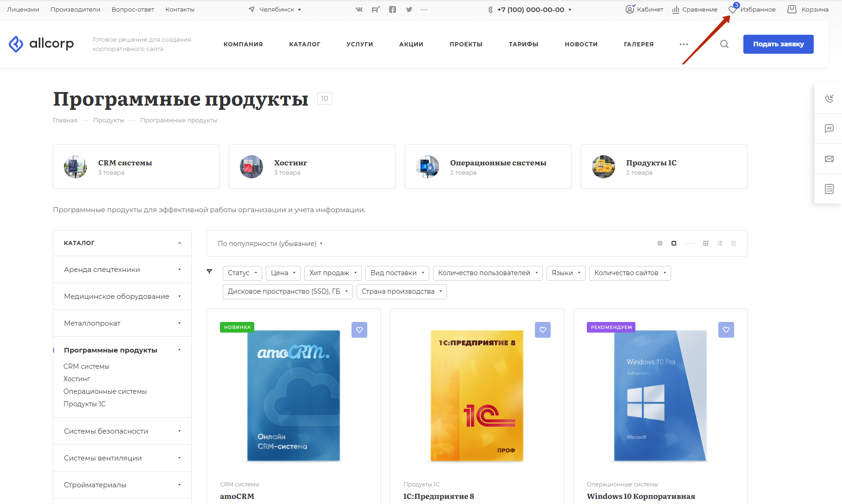The image size is (842, 504).
Task: Open АКЦИИ menu item
Action: [x=411, y=44]
